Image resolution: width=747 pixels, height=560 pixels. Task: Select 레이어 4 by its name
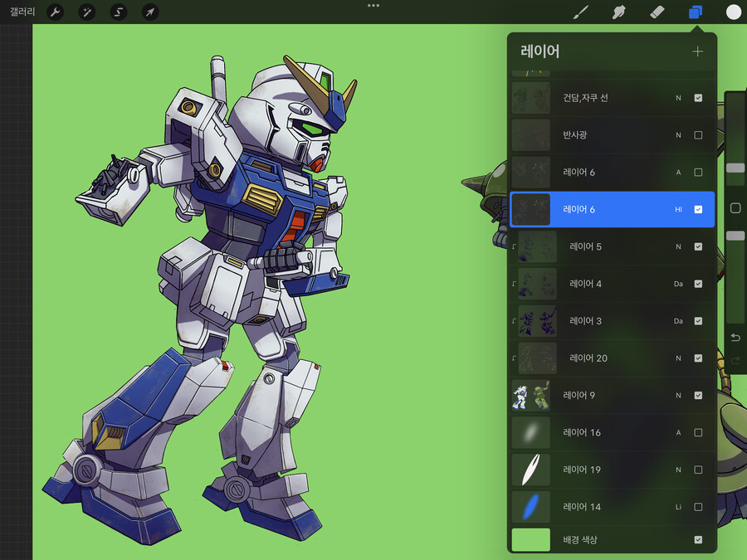585,284
